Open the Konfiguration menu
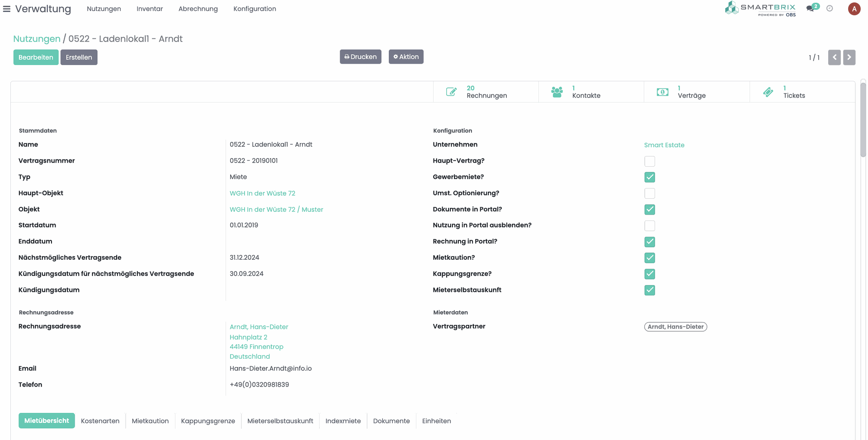The height and width of the screenshot is (440, 868). click(255, 9)
